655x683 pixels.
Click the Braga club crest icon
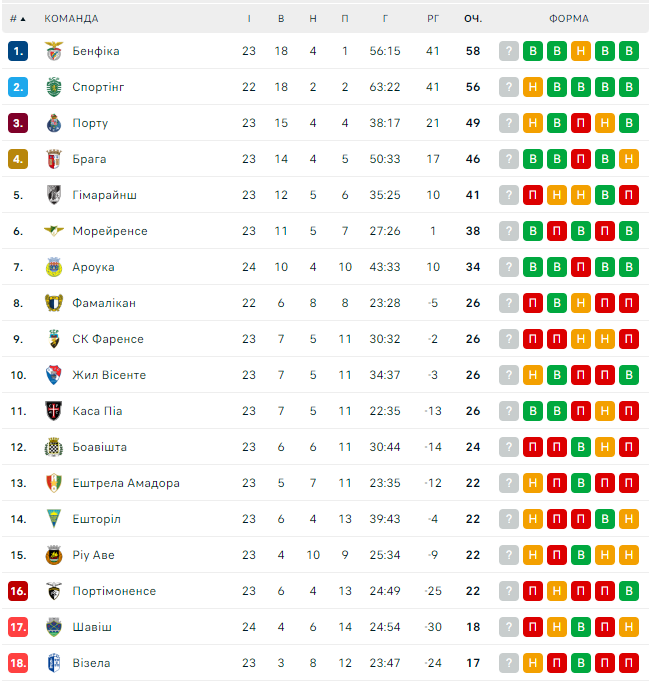point(54,159)
